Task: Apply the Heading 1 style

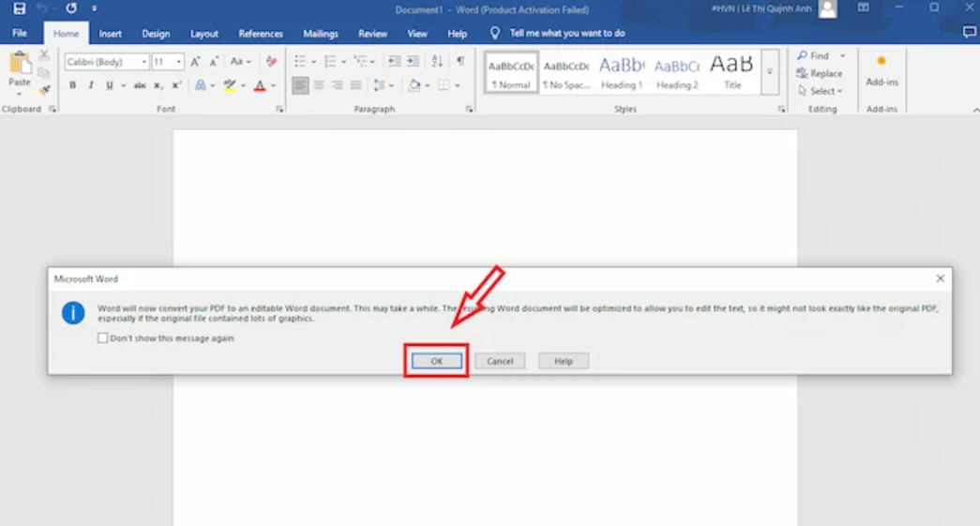Action: 621,72
